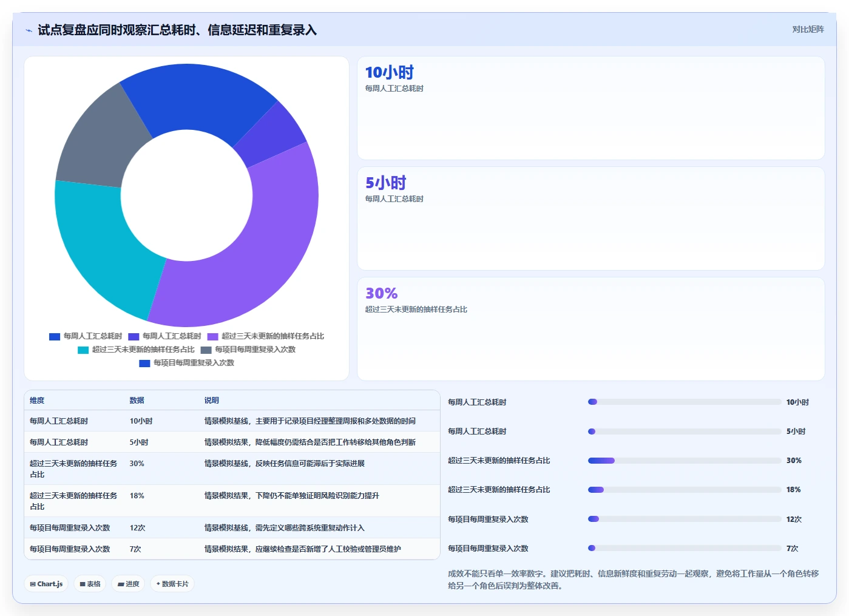Click the progress bar showing 5小时
849x616 pixels.
[x=685, y=432]
